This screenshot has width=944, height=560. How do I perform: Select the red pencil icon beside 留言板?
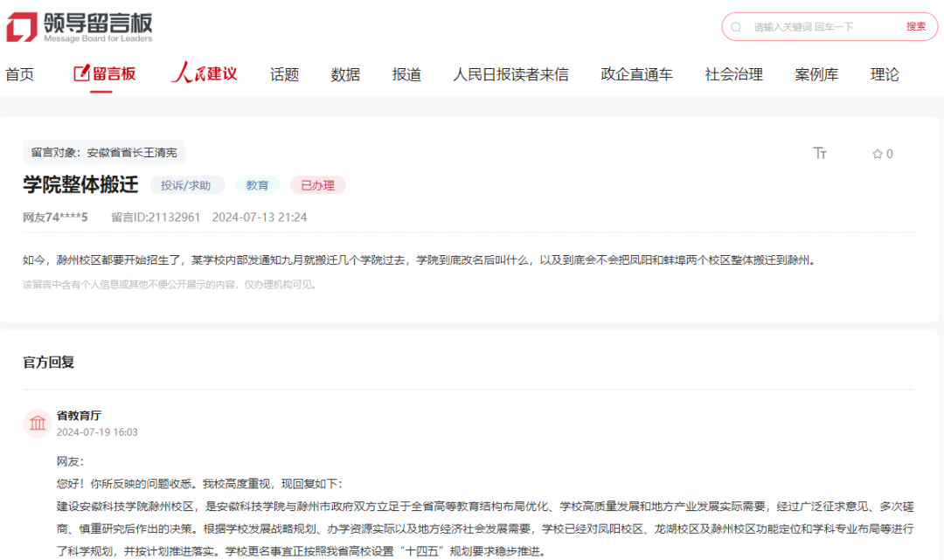click(x=81, y=73)
